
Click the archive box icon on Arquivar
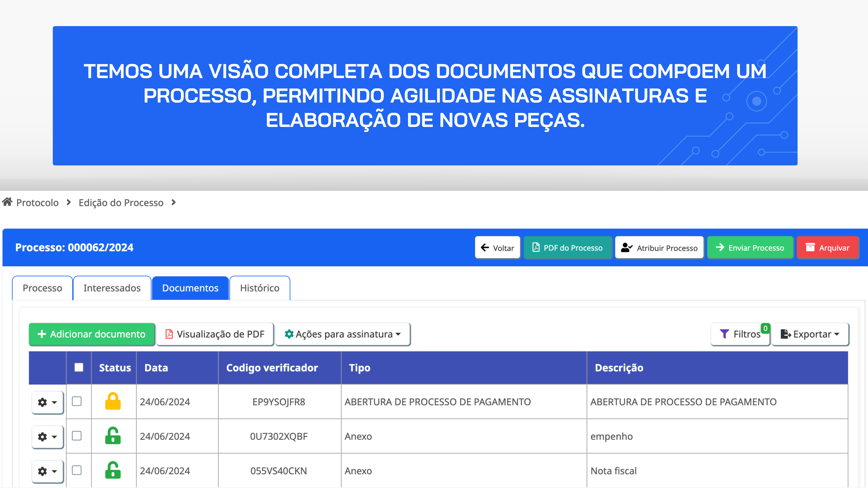pos(811,248)
